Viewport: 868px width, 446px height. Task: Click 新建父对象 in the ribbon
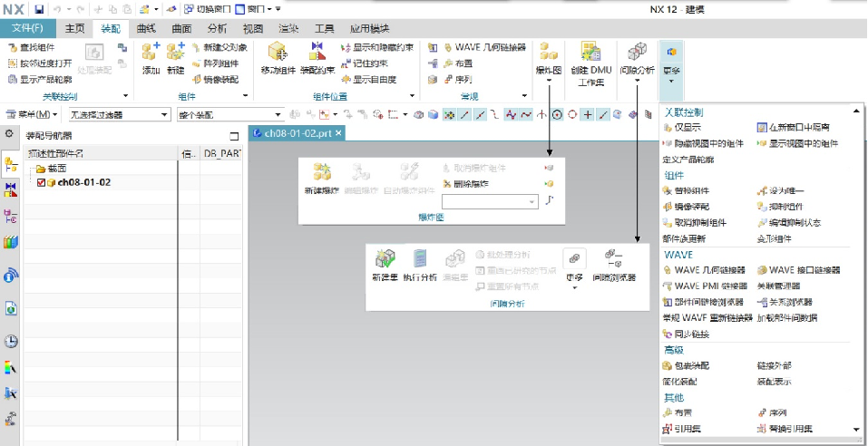point(219,47)
